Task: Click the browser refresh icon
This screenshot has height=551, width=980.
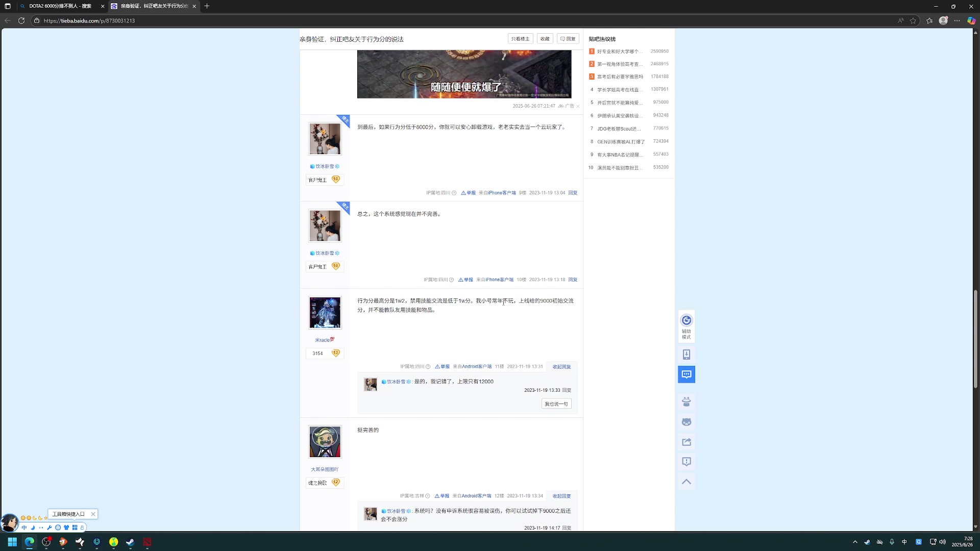Action: (x=21, y=20)
